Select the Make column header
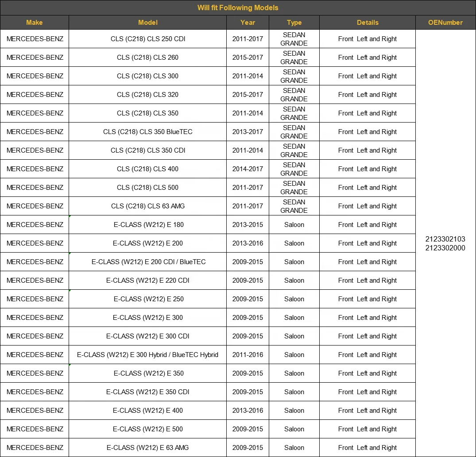The width and height of the screenshot is (476, 457). tap(35, 23)
